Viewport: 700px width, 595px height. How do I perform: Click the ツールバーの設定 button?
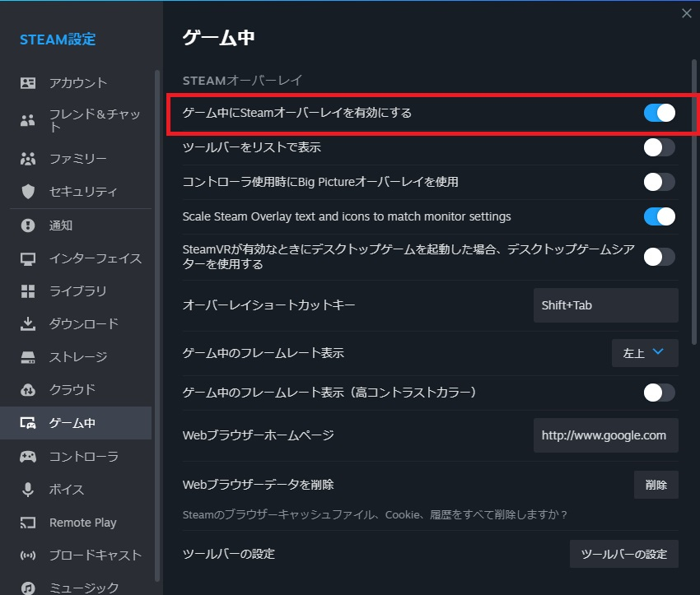pyautogui.click(x=623, y=554)
